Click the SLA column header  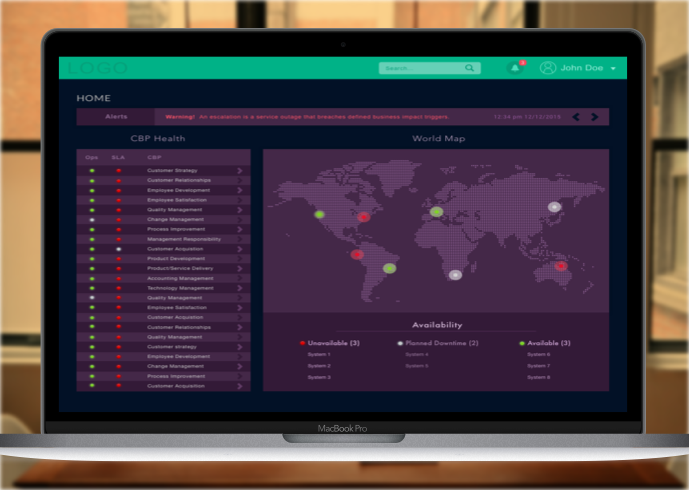tap(118, 157)
